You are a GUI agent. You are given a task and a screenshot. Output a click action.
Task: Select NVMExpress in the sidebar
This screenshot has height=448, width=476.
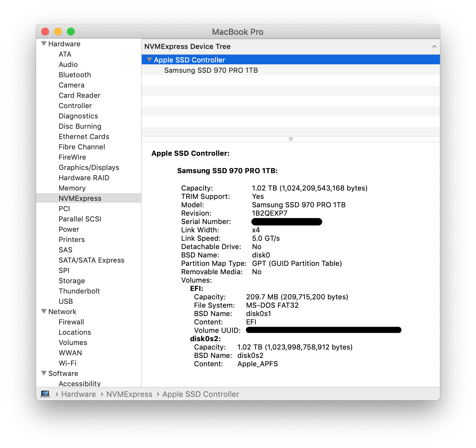[89, 198]
